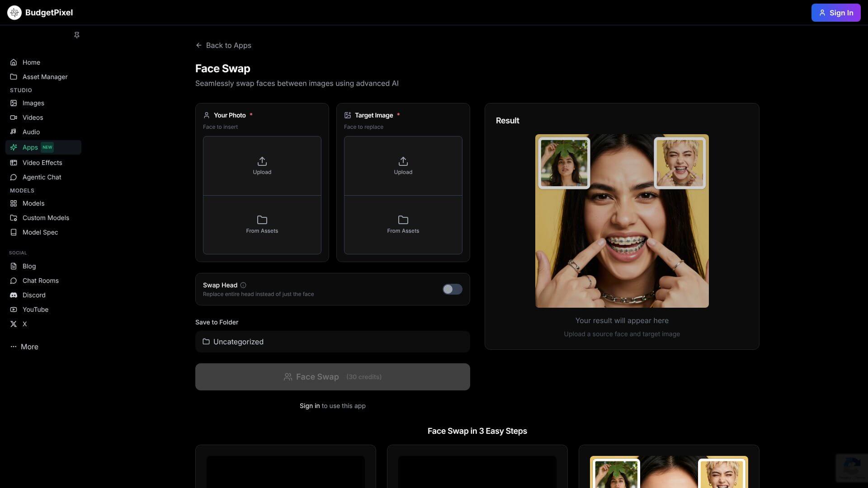This screenshot has height=488, width=868.
Task: Click the Discord icon
Action: (x=13, y=295)
